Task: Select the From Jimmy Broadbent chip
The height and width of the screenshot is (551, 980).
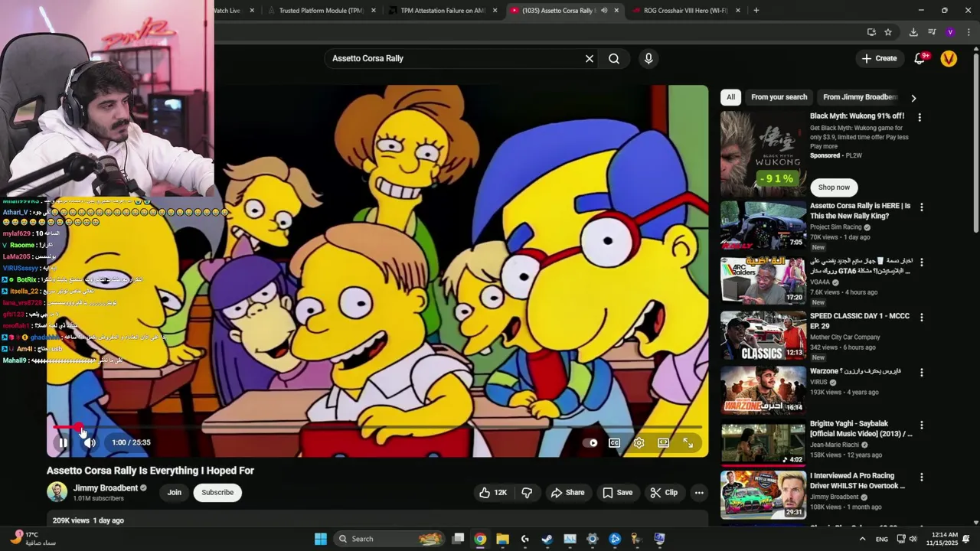Action: pyautogui.click(x=859, y=97)
